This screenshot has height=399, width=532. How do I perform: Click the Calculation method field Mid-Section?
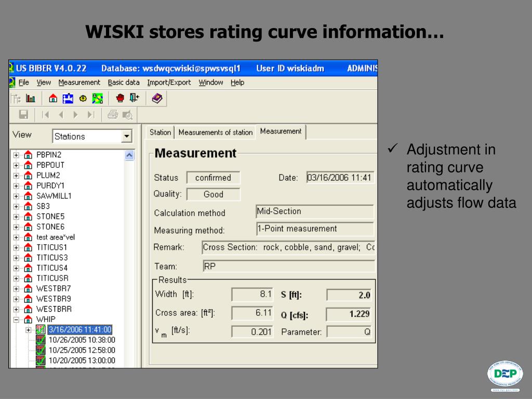(x=314, y=211)
